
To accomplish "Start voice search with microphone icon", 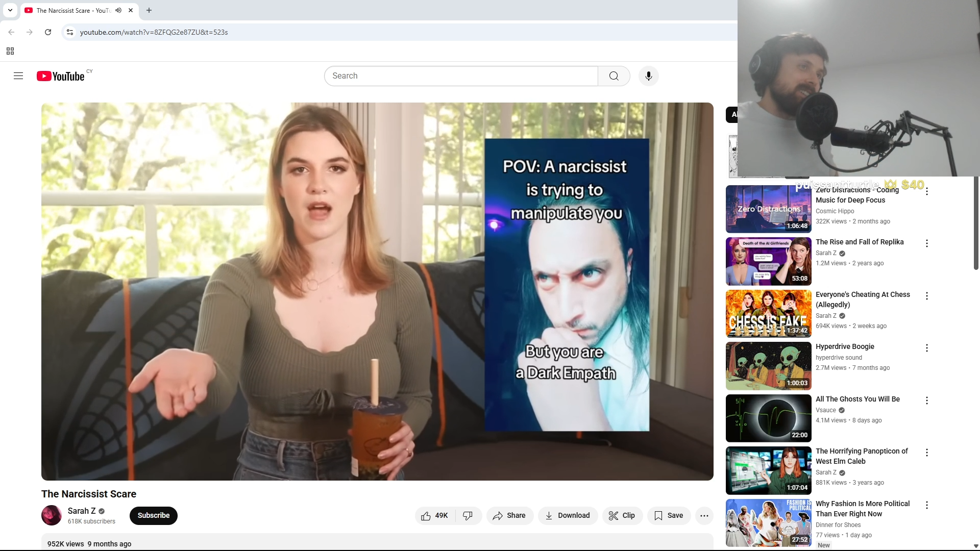I will coord(649,76).
